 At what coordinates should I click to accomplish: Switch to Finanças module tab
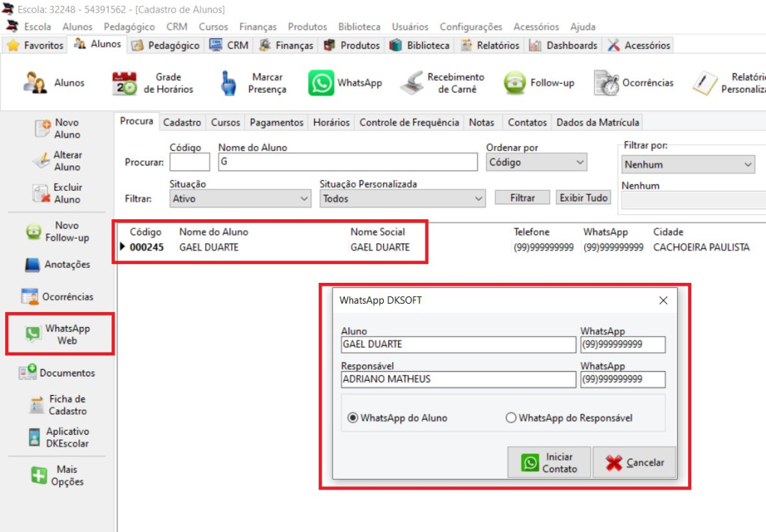tap(286, 46)
